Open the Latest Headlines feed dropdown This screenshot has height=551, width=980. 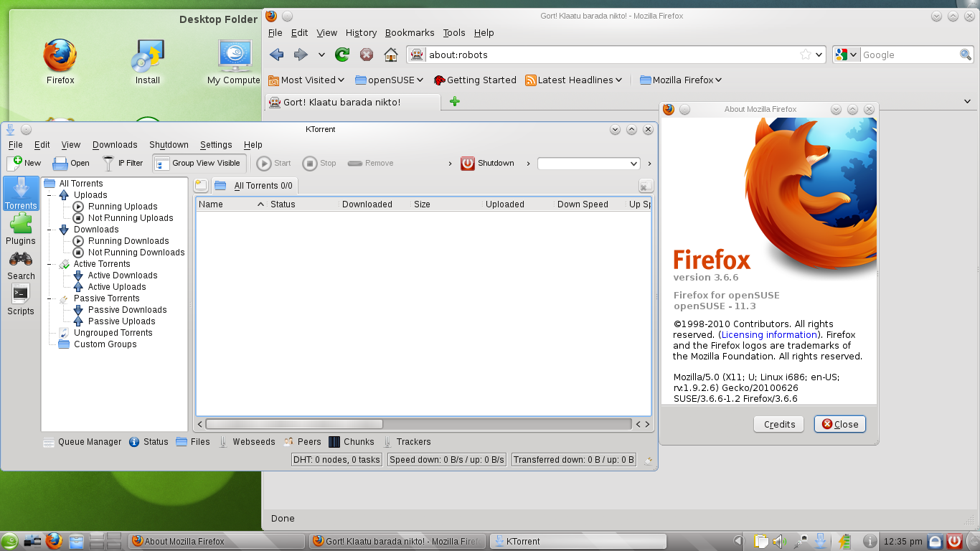574,80
